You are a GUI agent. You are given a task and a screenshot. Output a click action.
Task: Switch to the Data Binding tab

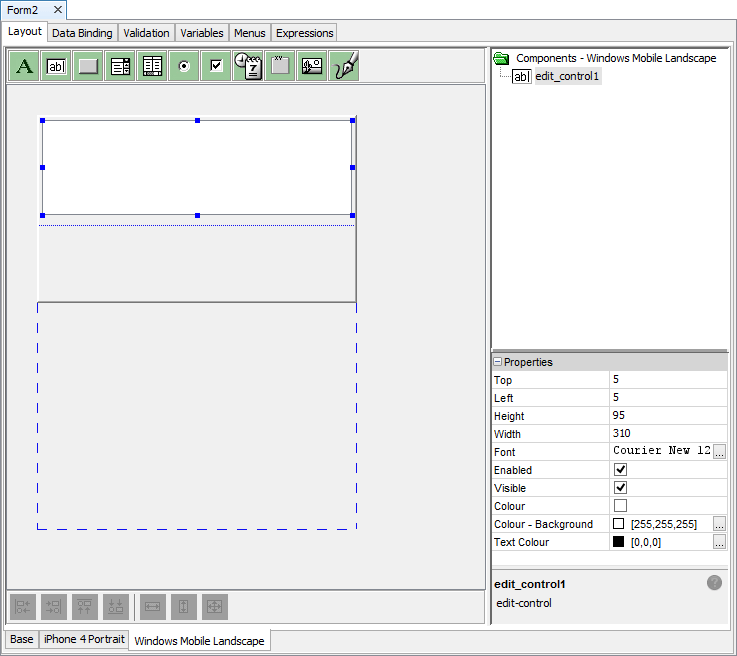click(82, 33)
